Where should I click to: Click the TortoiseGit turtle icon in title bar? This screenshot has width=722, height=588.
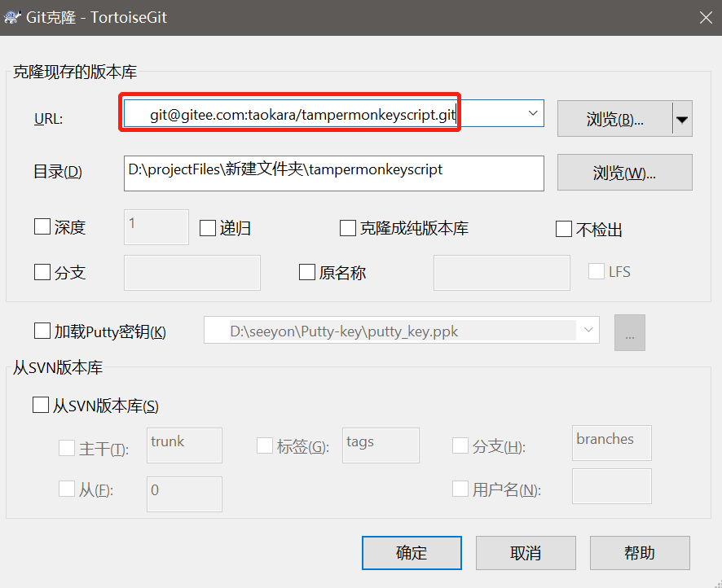tap(12, 17)
